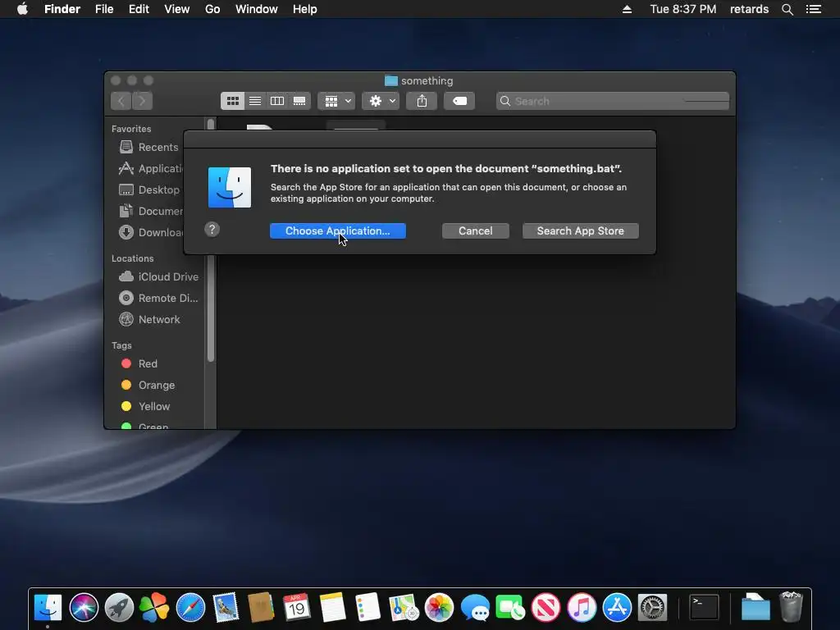
Task: Open the gear Action menu dropdown
Action: click(381, 101)
